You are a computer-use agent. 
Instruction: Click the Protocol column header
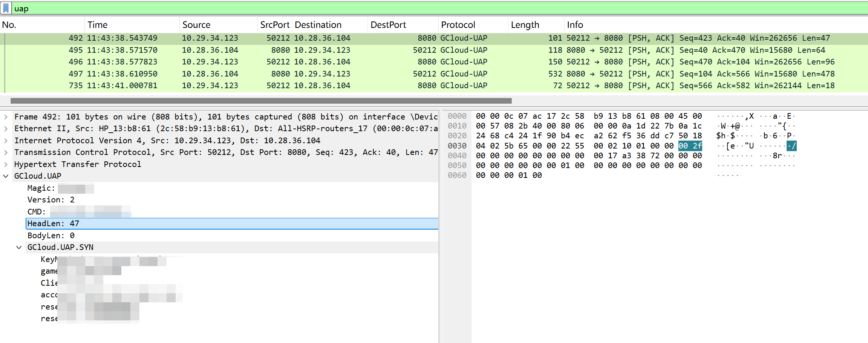[x=458, y=25]
